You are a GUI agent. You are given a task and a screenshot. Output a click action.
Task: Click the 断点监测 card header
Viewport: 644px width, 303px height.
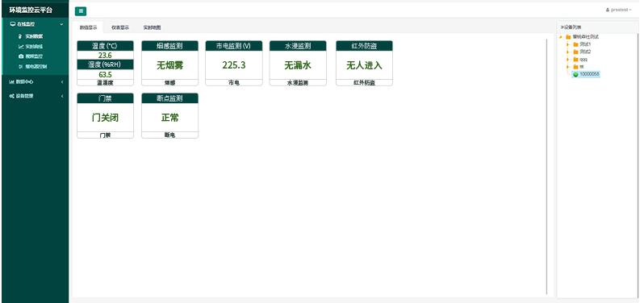(169, 98)
